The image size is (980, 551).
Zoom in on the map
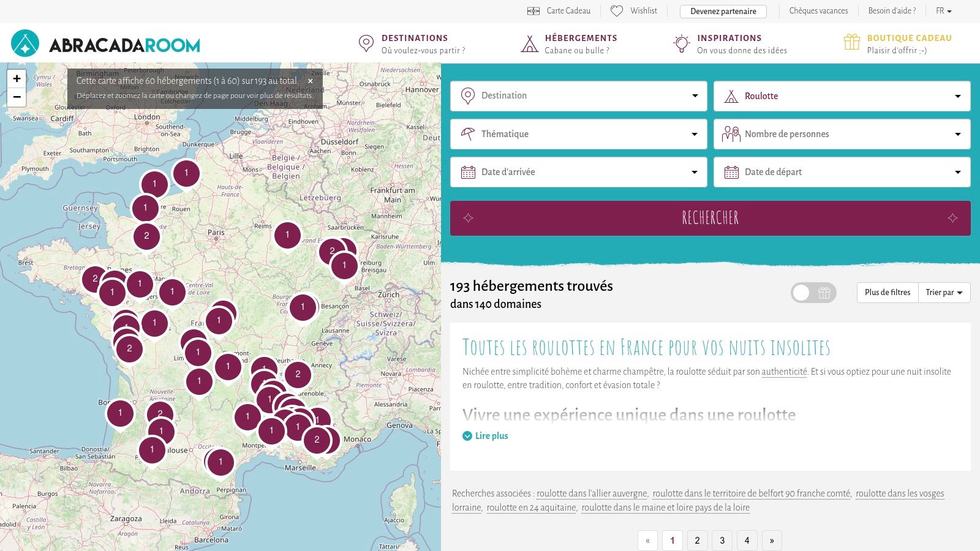coord(17,78)
